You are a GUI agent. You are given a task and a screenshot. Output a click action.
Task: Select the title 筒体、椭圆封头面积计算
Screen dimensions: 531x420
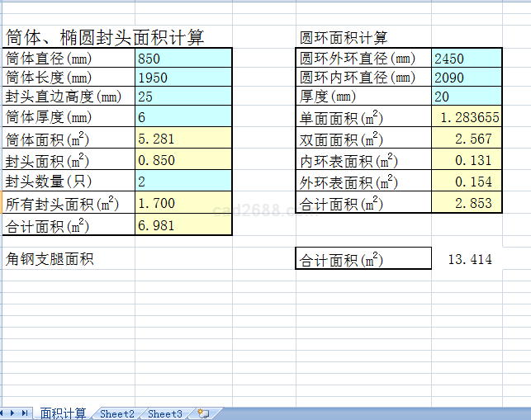point(105,37)
